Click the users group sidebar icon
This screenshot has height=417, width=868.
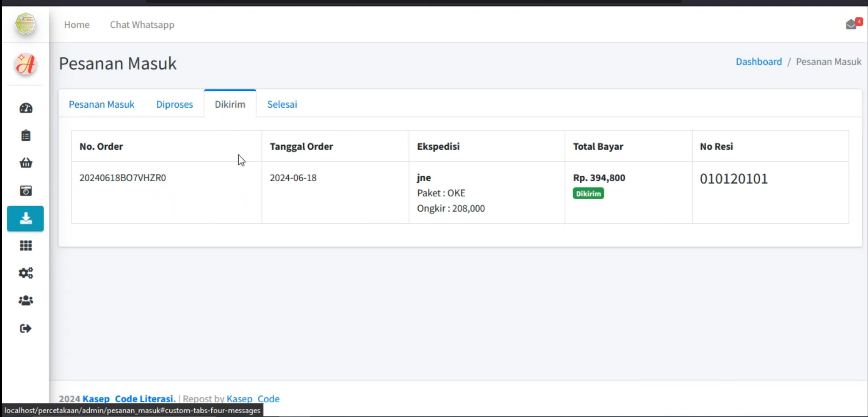click(26, 301)
